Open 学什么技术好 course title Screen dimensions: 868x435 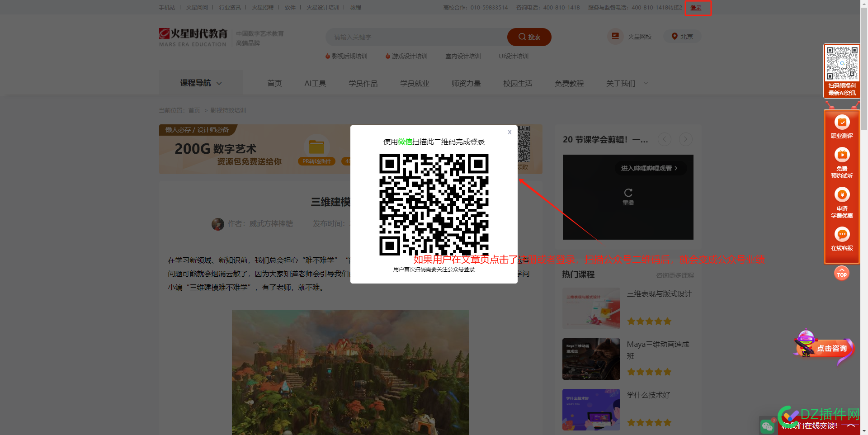(x=648, y=395)
